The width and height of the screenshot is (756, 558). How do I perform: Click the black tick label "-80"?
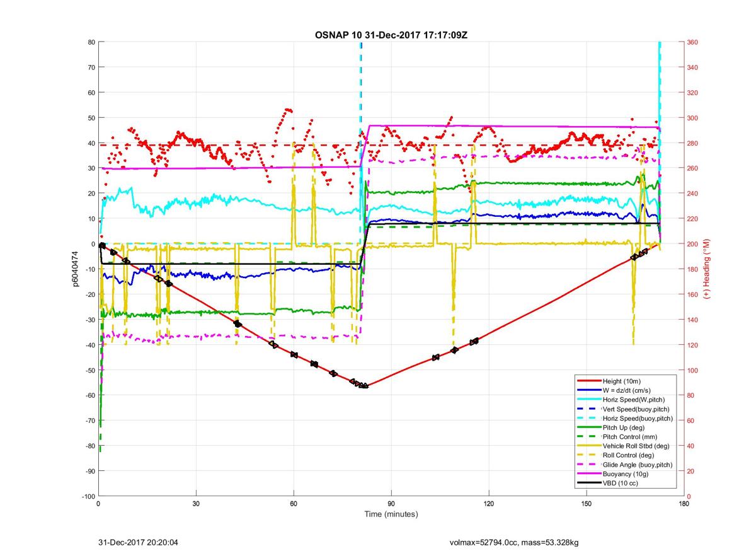tap(89, 446)
